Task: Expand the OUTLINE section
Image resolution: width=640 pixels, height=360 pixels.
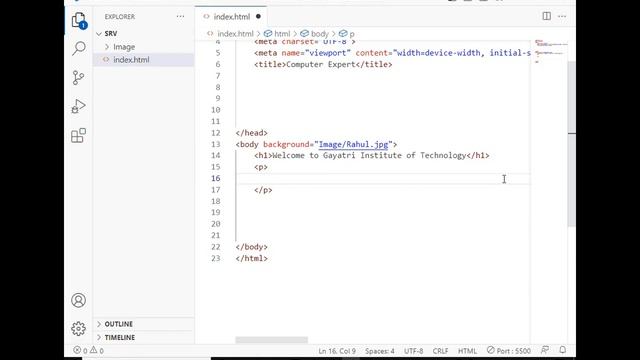Action: pos(118,324)
